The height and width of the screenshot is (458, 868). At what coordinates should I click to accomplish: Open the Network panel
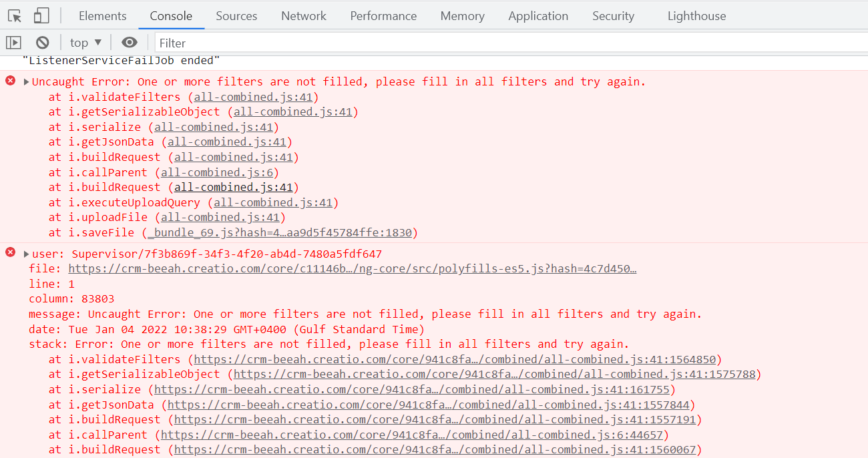304,15
